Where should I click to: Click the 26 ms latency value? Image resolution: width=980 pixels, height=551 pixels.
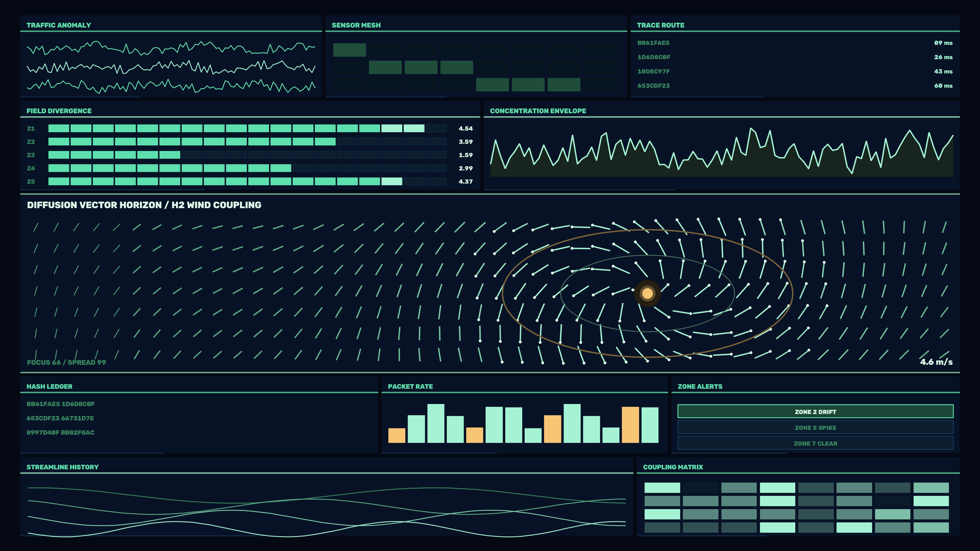pos(943,57)
